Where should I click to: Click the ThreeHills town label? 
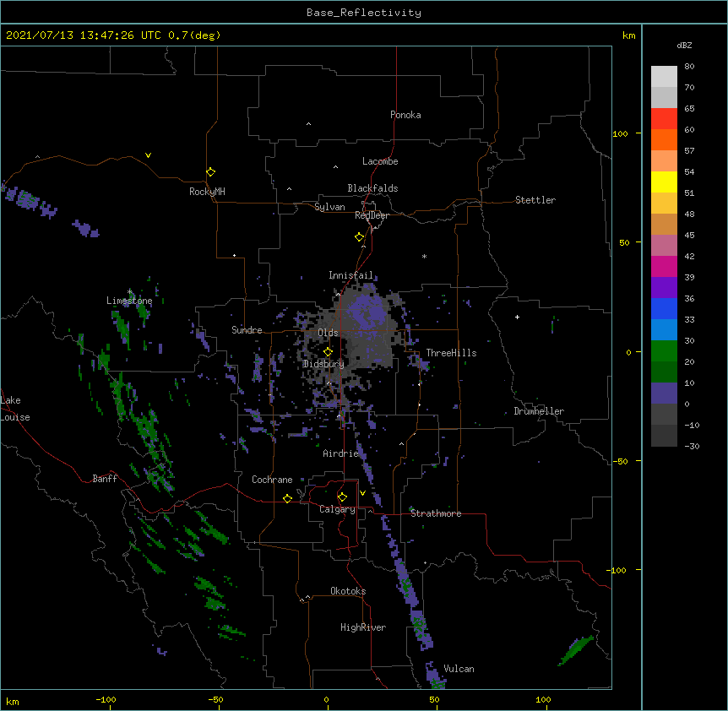(451, 353)
